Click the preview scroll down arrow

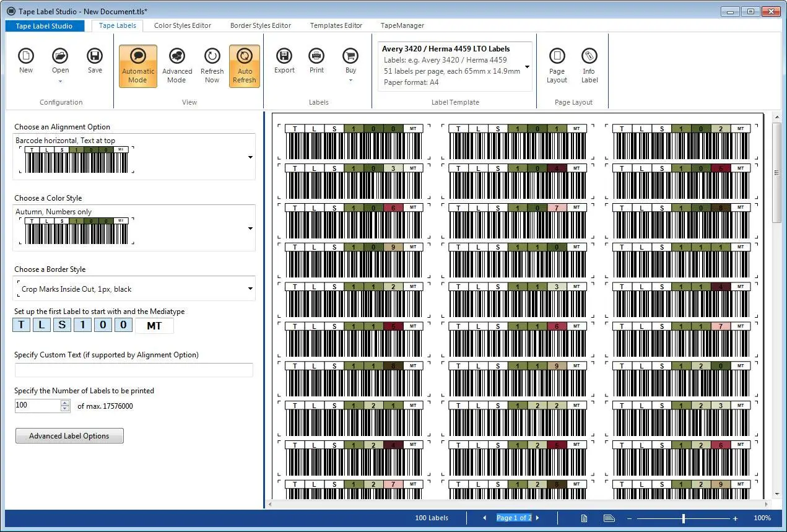click(x=776, y=495)
